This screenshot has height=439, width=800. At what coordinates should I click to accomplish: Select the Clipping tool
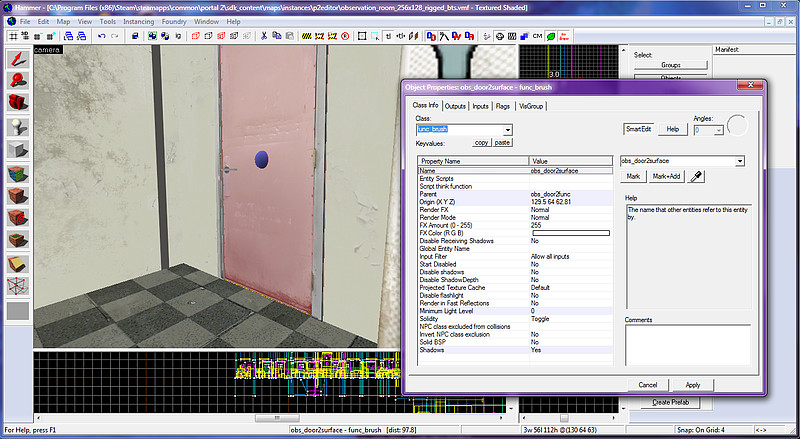tap(18, 264)
